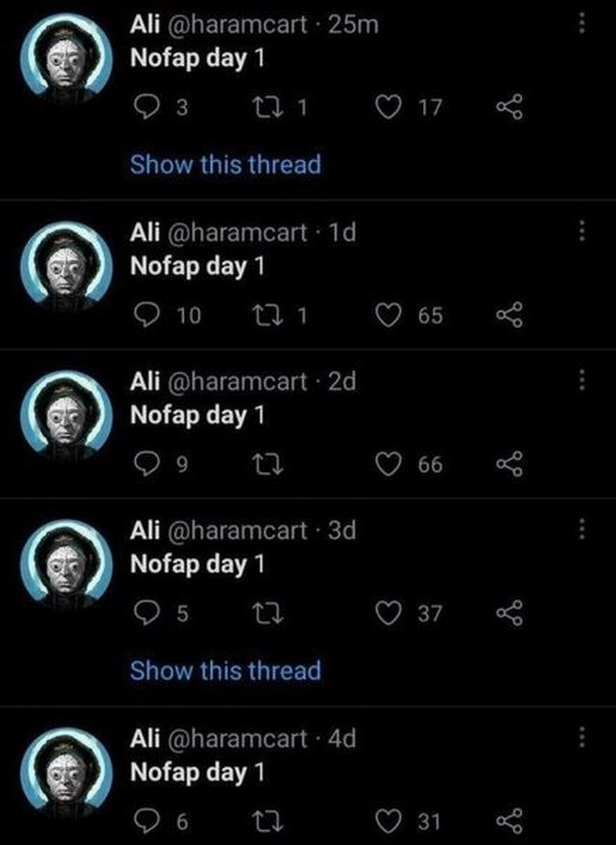
Task: Retweet the tweet posted 1d ago
Action: (x=269, y=315)
